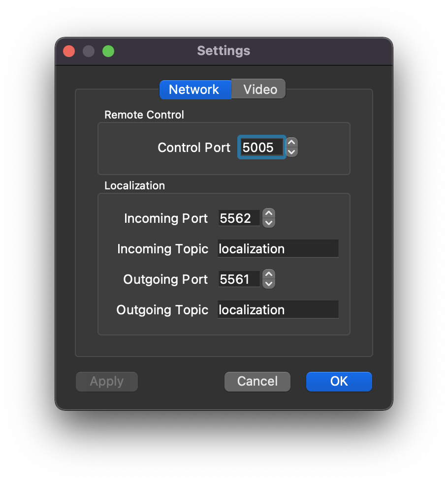
Task: Cancel the Settings dialog
Action: pyautogui.click(x=257, y=382)
